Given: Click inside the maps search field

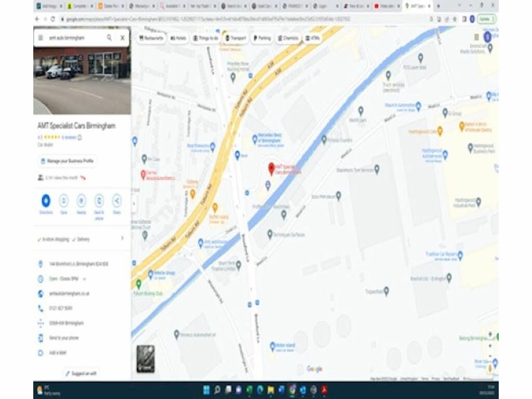Looking at the screenshot, I should coord(73,38).
